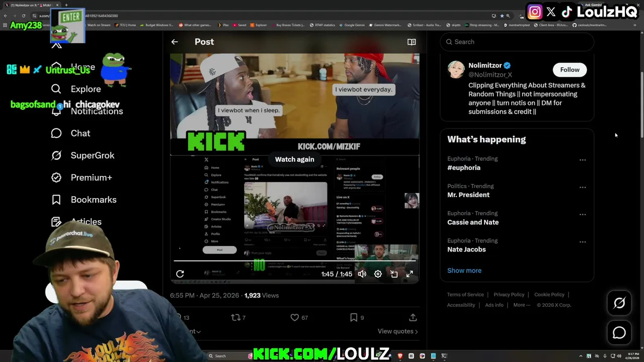The height and width of the screenshot is (362, 644).
Task: Expand the More footer menu
Action: [522, 305]
